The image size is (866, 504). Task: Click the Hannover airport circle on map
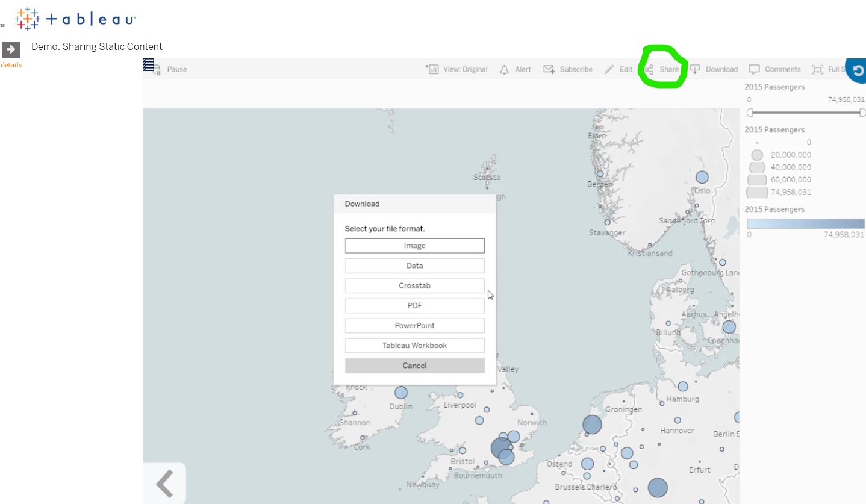coord(678,420)
